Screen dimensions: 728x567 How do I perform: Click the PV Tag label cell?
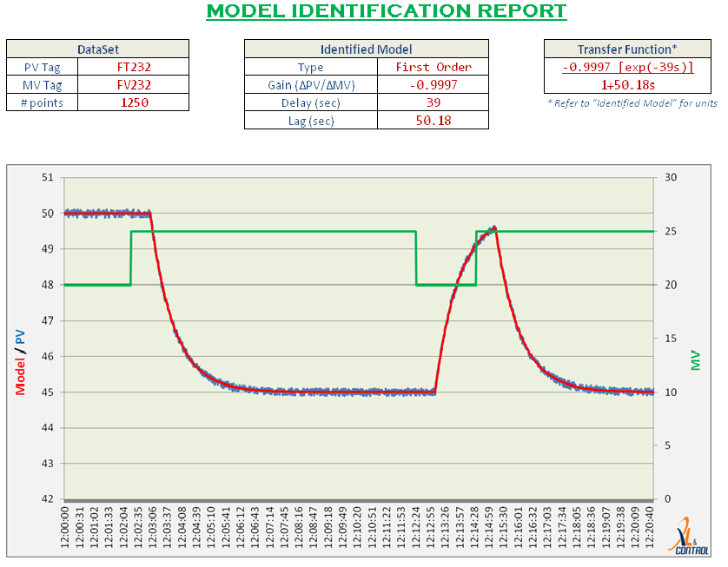pyautogui.click(x=43, y=67)
